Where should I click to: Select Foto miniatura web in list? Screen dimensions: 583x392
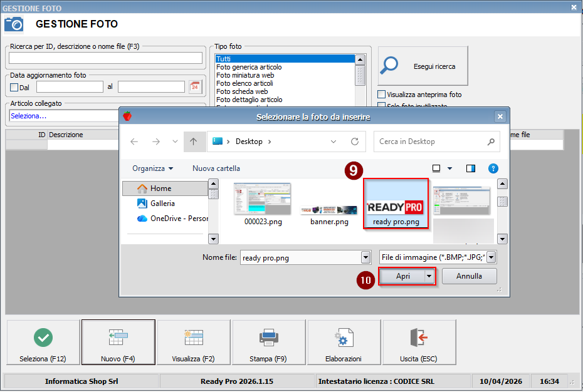(x=244, y=75)
